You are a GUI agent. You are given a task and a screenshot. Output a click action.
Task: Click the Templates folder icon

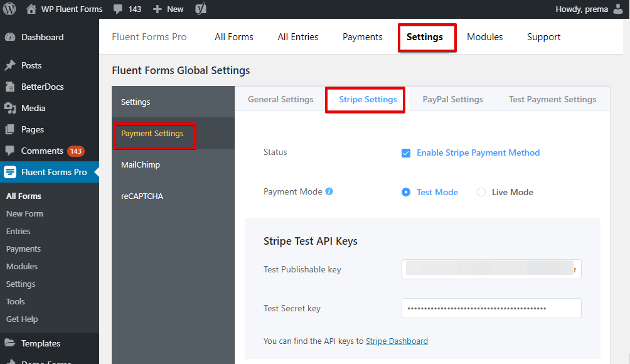[x=10, y=343]
